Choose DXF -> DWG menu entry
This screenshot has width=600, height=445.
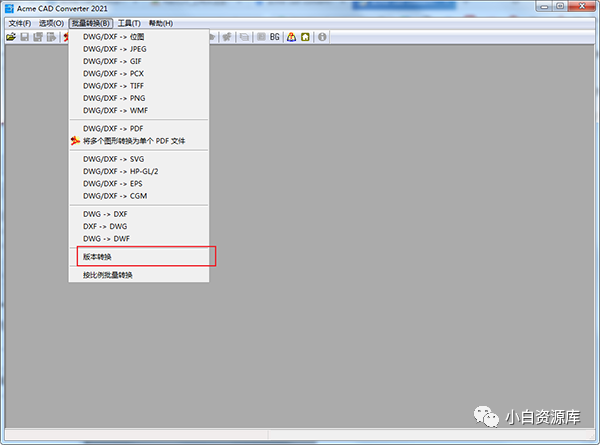139,226
